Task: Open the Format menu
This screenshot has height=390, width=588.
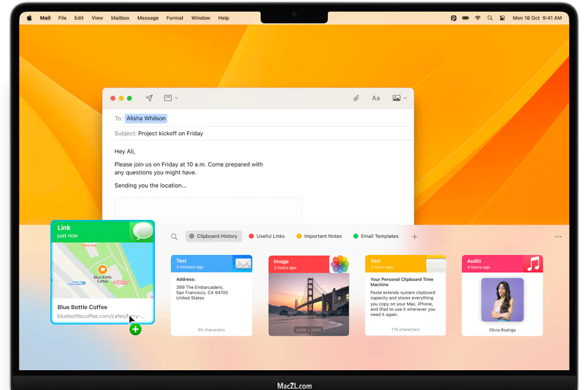Action: tap(175, 18)
